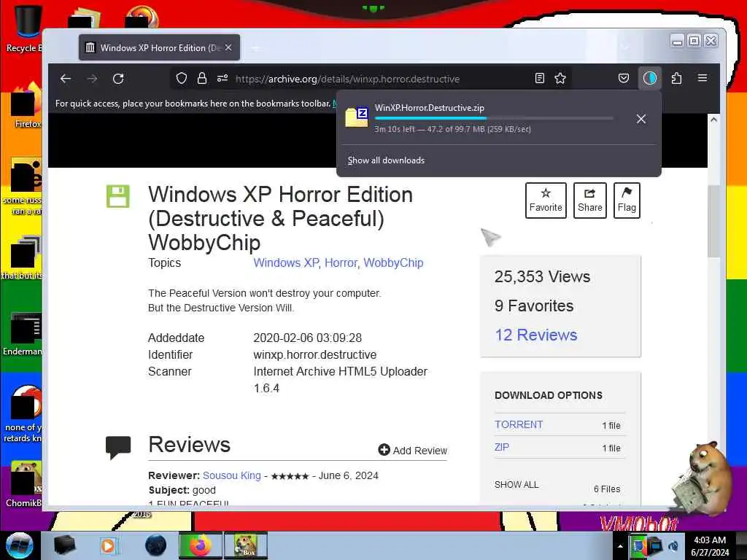Open site permissions icon in address bar
Screen dimensions: 747x560
click(222, 78)
